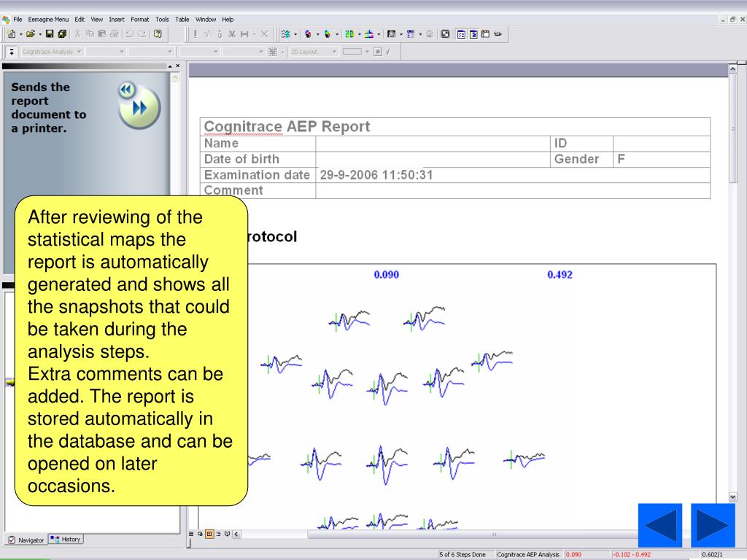
Task: Open the Window menu
Action: point(206,20)
